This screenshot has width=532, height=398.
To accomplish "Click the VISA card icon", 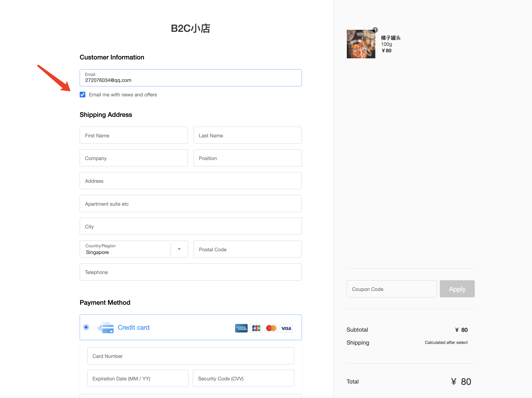I will [x=286, y=328].
